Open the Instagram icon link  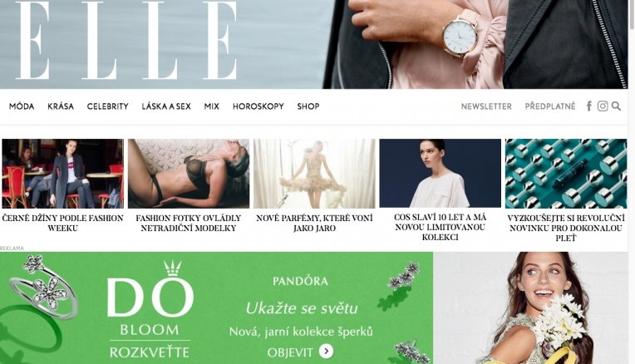[x=603, y=106]
